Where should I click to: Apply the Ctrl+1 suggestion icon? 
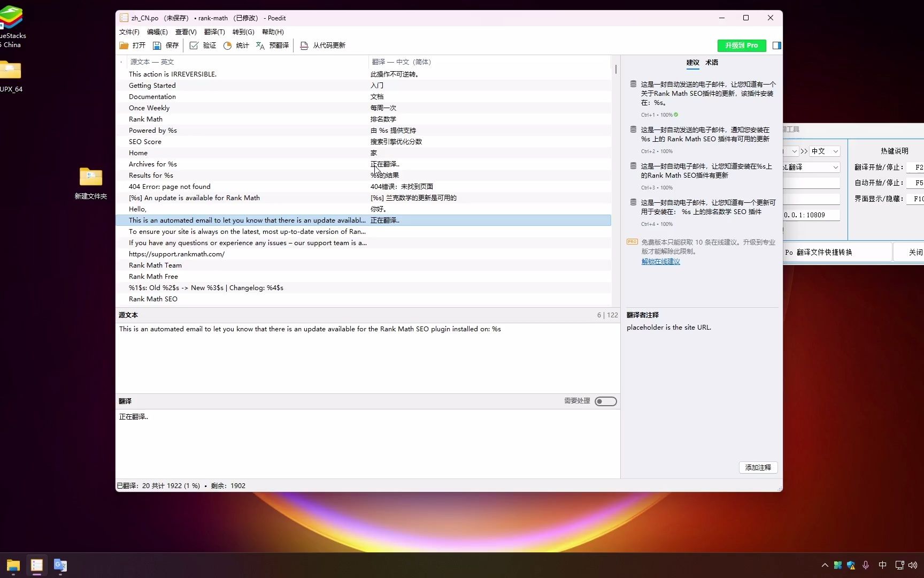[633, 84]
